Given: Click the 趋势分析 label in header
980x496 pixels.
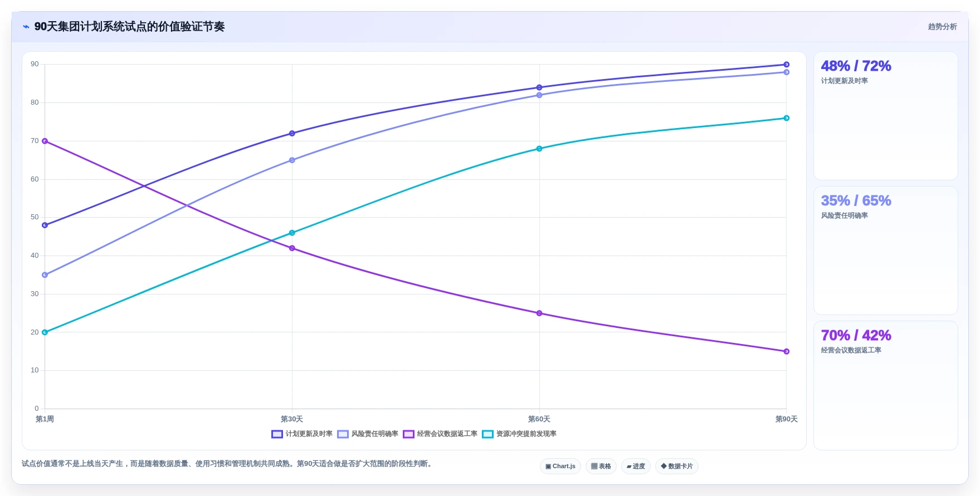Looking at the screenshot, I should 942,27.
